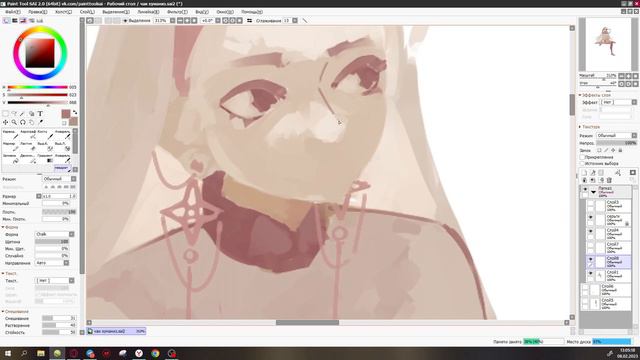The image size is (640, 360).
Task: Choose the Ластик eraser preset
Action: click(27, 147)
